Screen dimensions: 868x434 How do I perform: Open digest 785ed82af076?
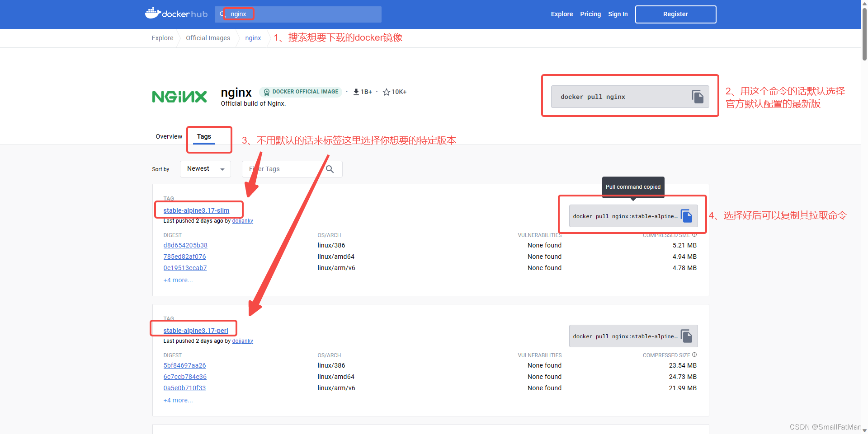(184, 257)
